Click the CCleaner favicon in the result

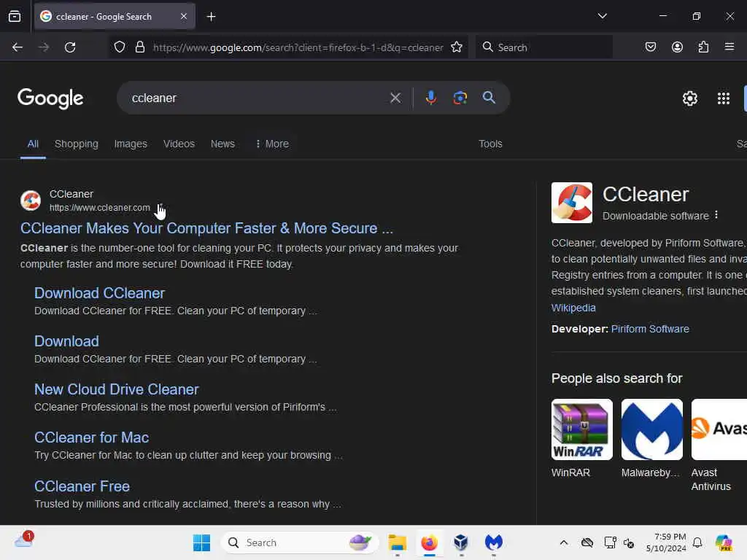click(31, 201)
